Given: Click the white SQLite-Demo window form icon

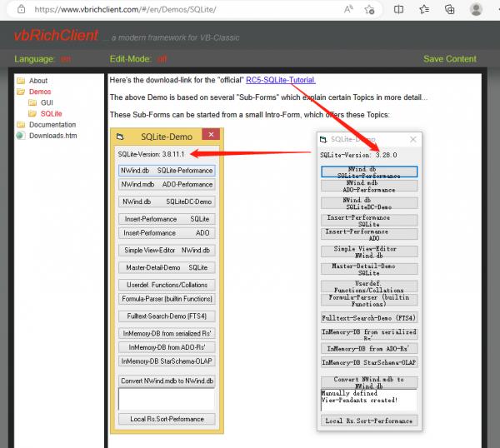Looking at the screenshot, I should point(323,139).
